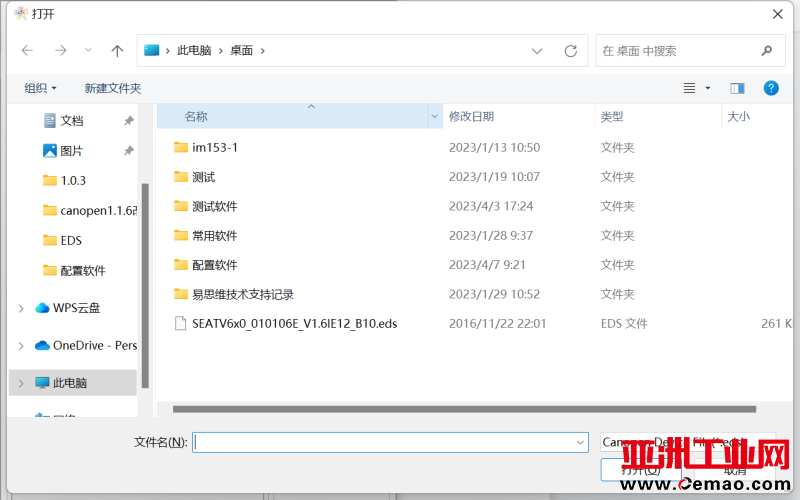
Task: Create folder with 新建文件夹 button
Action: coord(113,88)
